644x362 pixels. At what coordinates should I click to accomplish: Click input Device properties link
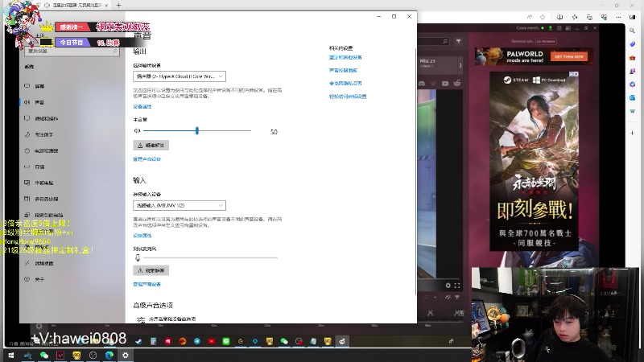142,236
